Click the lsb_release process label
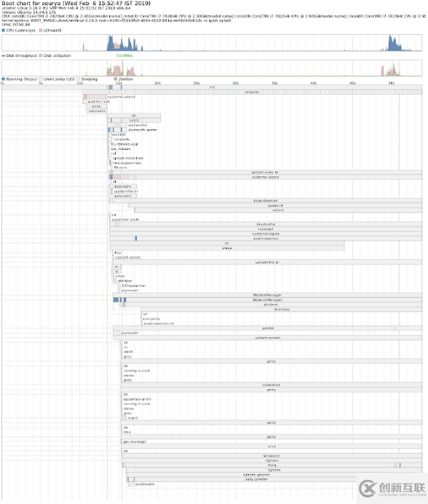Image resolution: width=428 pixels, height=504 pixels. (121, 148)
